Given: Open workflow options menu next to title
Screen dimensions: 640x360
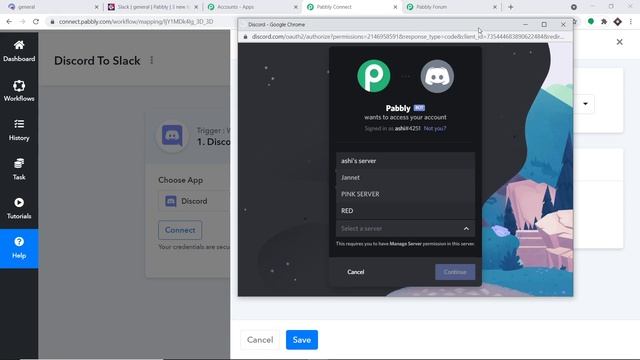Looking at the screenshot, I should 151,60.
